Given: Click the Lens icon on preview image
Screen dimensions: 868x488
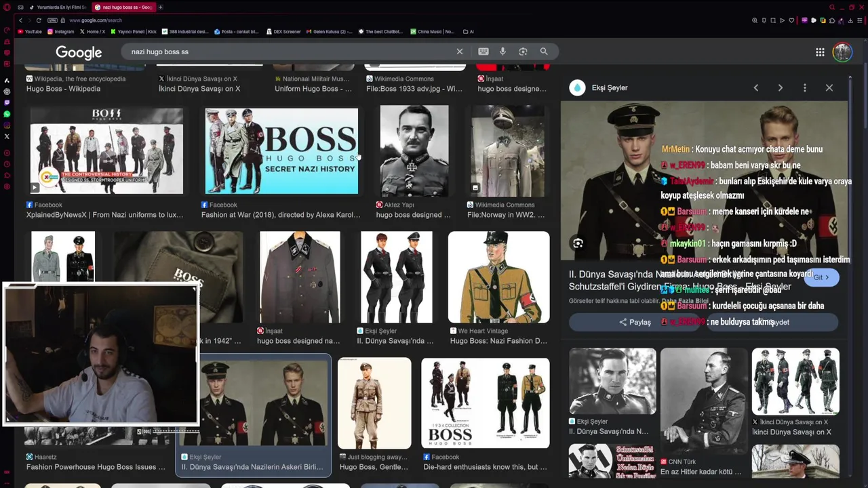Looking at the screenshot, I should (578, 243).
